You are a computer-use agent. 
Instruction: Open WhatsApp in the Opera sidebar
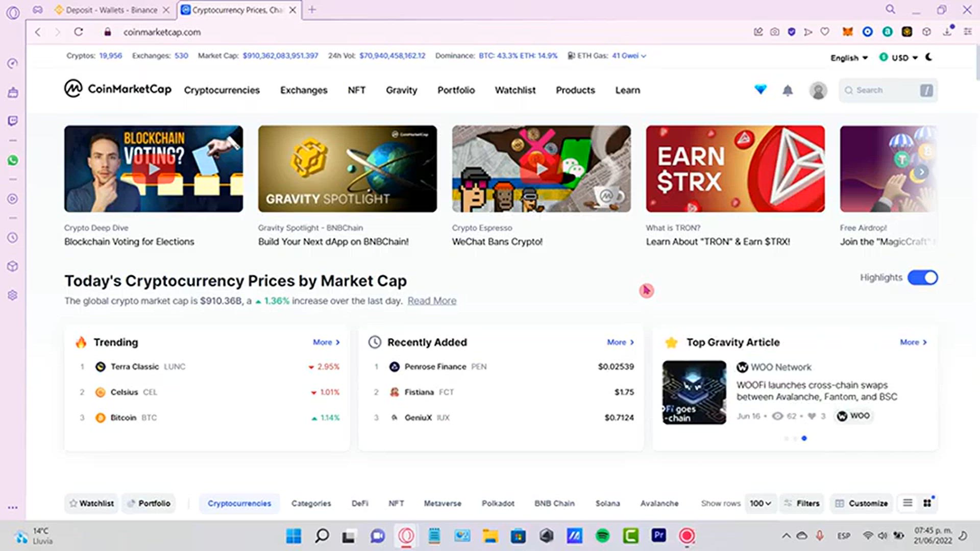[13, 160]
